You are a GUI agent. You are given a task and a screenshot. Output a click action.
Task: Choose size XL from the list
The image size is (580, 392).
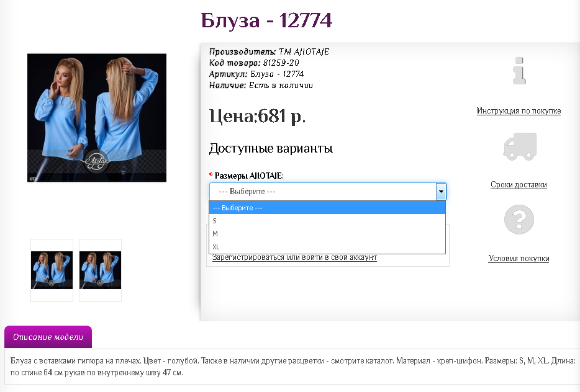(x=327, y=246)
